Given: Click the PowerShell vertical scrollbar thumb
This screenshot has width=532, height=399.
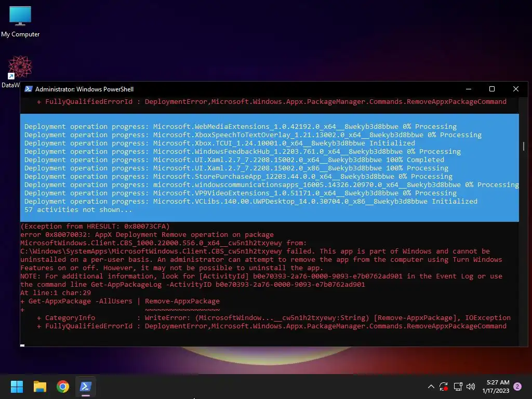Looking at the screenshot, I should (x=524, y=146).
